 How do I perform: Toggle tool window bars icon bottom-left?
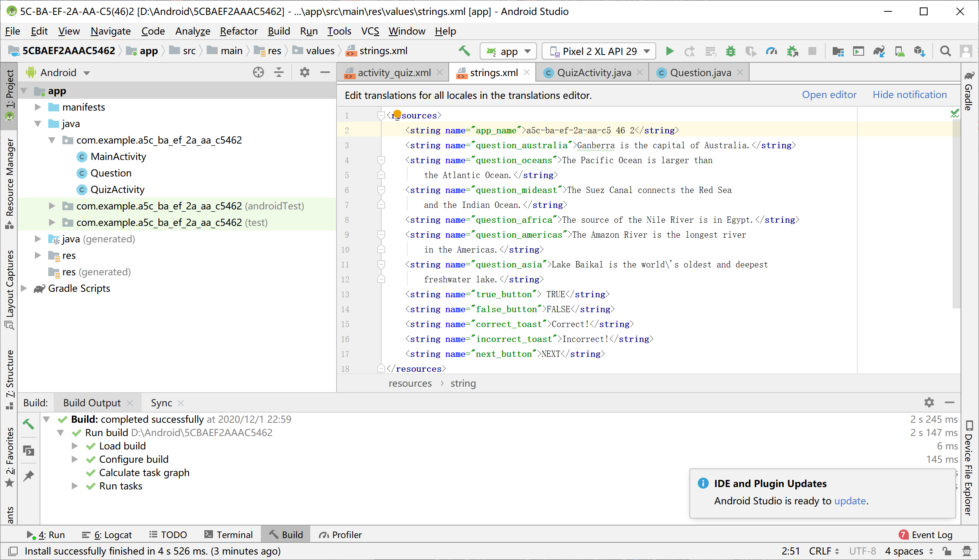(x=13, y=551)
